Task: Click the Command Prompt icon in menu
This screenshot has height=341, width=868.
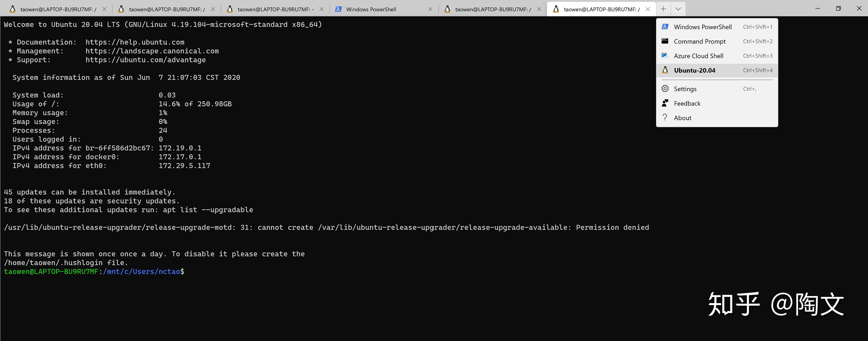Action: (x=665, y=41)
